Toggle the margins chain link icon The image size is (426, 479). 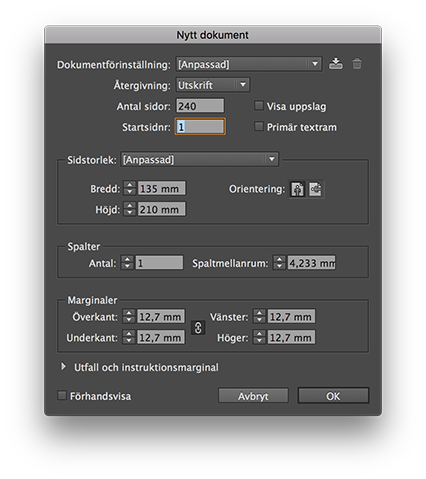point(198,327)
